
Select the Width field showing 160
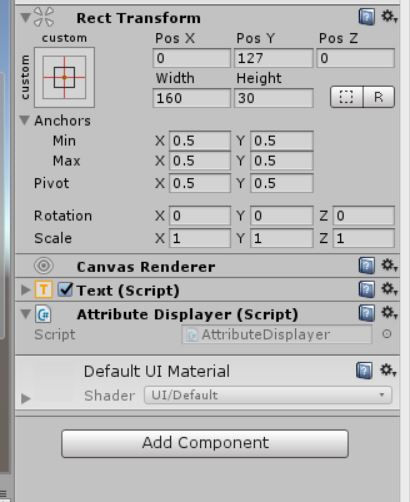pyautogui.click(x=192, y=98)
